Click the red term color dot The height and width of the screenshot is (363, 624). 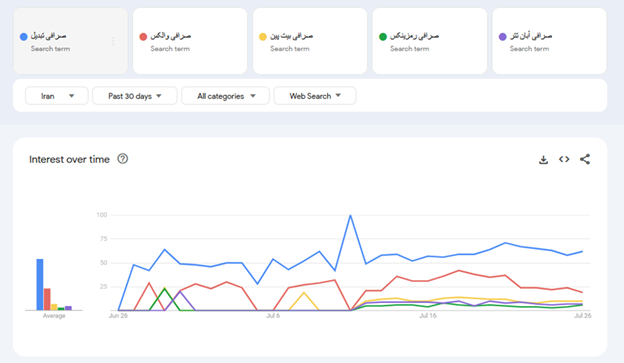[x=143, y=37]
